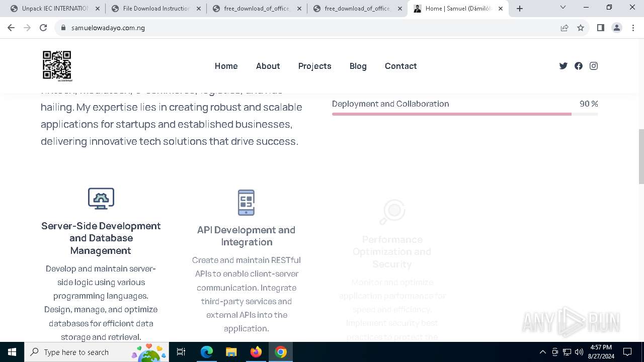Click the Performance Optimization and Security heading
The width and height of the screenshot is (644, 362).
point(392,251)
